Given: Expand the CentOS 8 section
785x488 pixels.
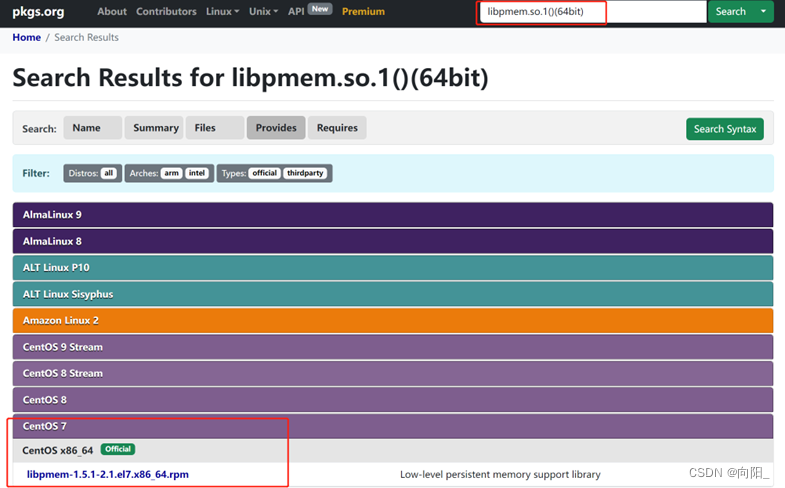Looking at the screenshot, I should [x=392, y=400].
